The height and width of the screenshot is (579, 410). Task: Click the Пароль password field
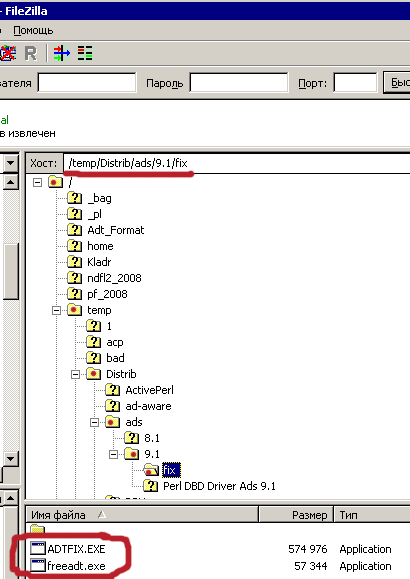click(x=239, y=83)
